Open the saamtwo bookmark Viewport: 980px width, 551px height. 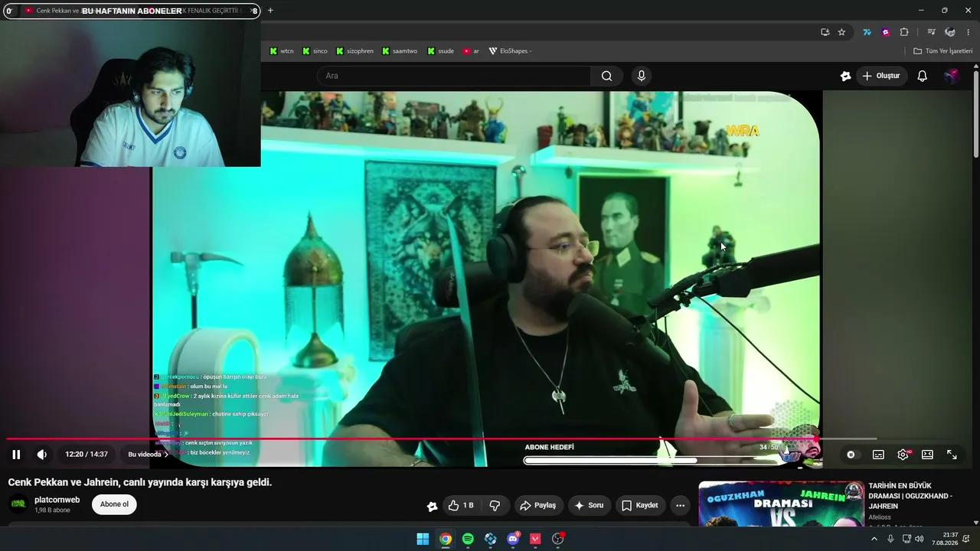coord(400,51)
